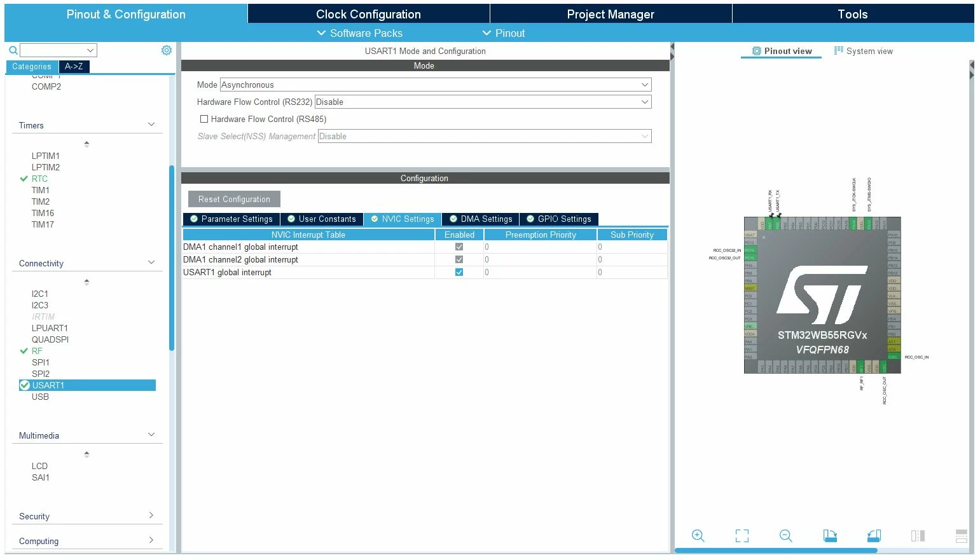
Task: Select USB under Connectivity
Action: (x=40, y=397)
